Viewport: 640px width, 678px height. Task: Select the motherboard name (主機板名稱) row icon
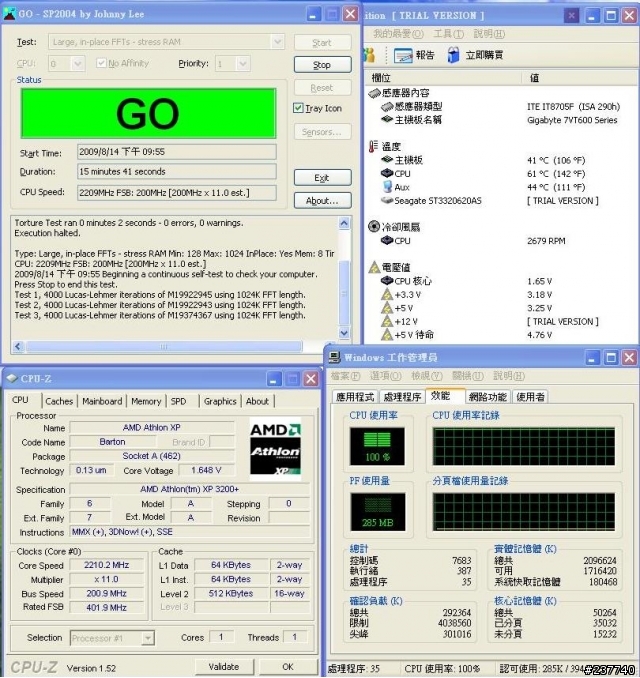point(387,119)
